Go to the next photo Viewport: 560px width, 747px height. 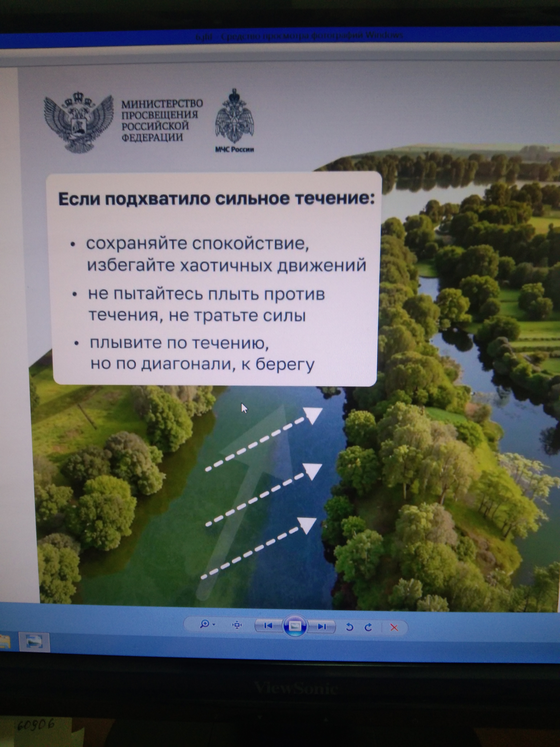coord(322,627)
